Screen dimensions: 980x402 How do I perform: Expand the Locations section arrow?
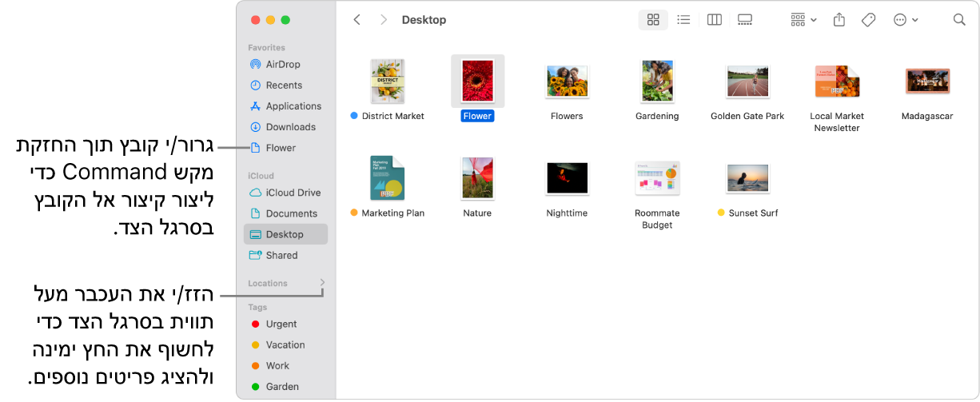pos(323,282)
